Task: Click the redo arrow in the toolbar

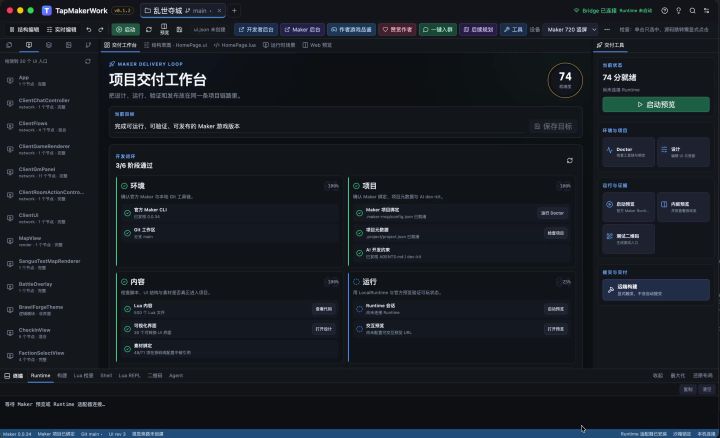Action: coord(101,29)
